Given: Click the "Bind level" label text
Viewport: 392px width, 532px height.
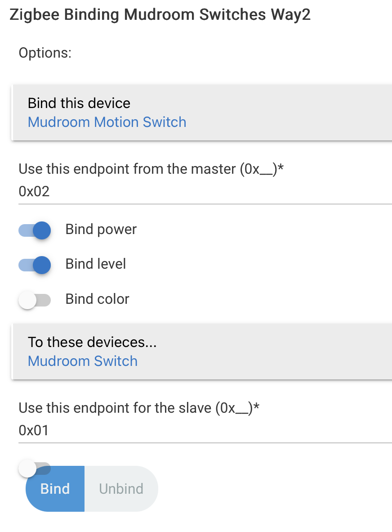Looking at the screenshot, I should 96,264.
